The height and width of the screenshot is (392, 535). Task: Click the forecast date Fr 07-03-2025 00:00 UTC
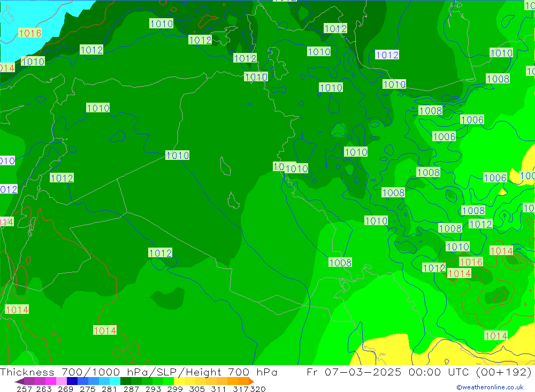pos(388,372)
